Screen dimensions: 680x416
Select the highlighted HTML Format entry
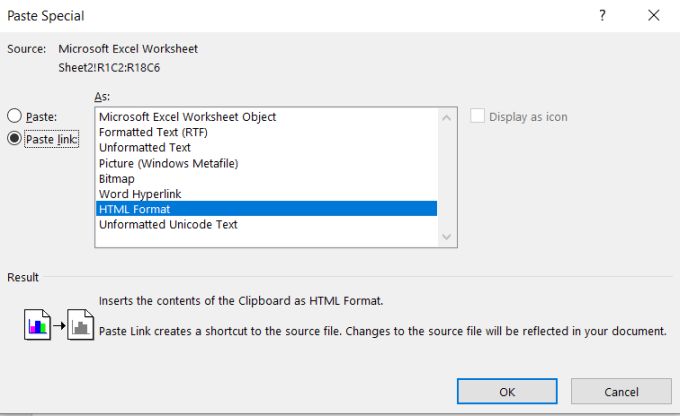[134, 209]
